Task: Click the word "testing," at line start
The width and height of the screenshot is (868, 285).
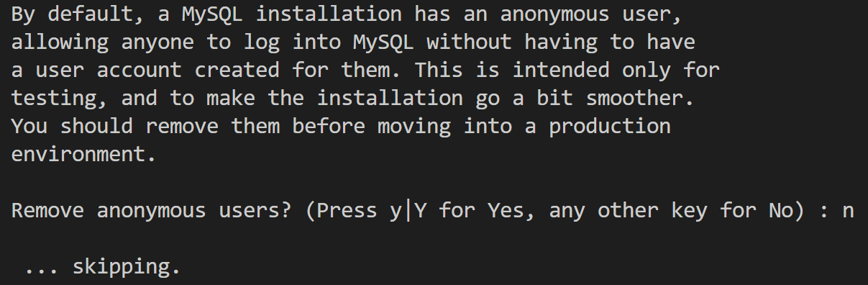Action: (60, 99)
